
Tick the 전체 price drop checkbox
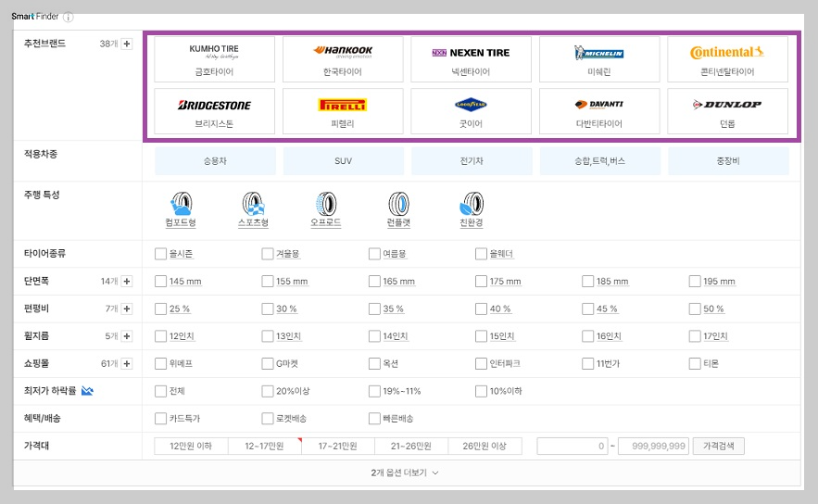click(160, 391)
